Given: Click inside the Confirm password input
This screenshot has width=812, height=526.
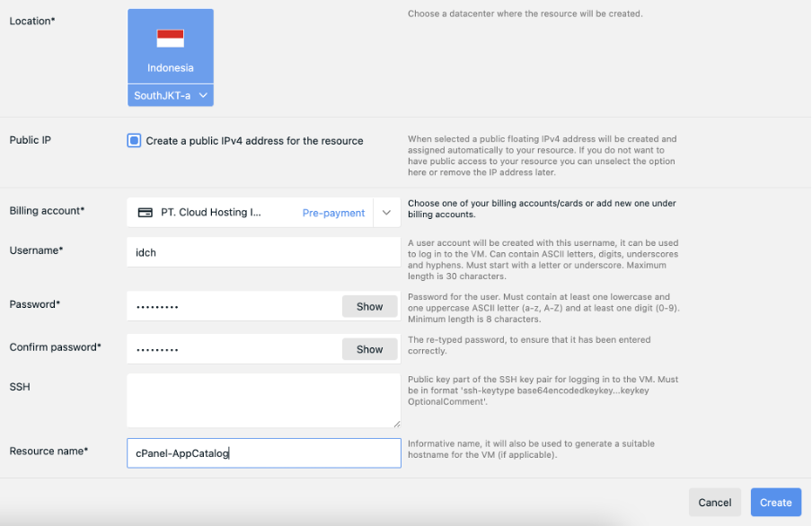Looking at the screenshot, I should 234,349.
